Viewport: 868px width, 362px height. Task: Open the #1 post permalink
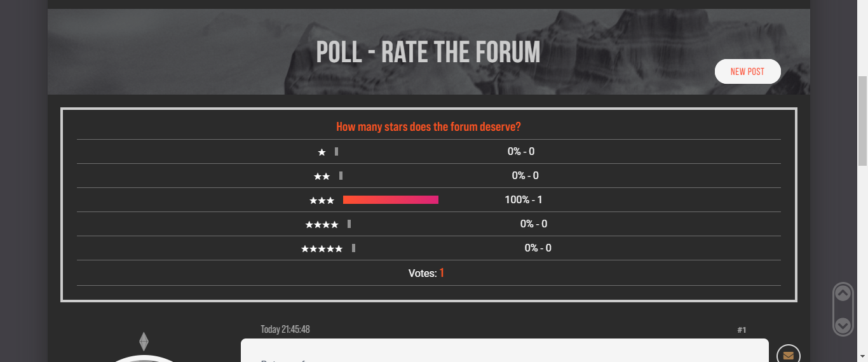pyautogui.click(x=742, y=330)
